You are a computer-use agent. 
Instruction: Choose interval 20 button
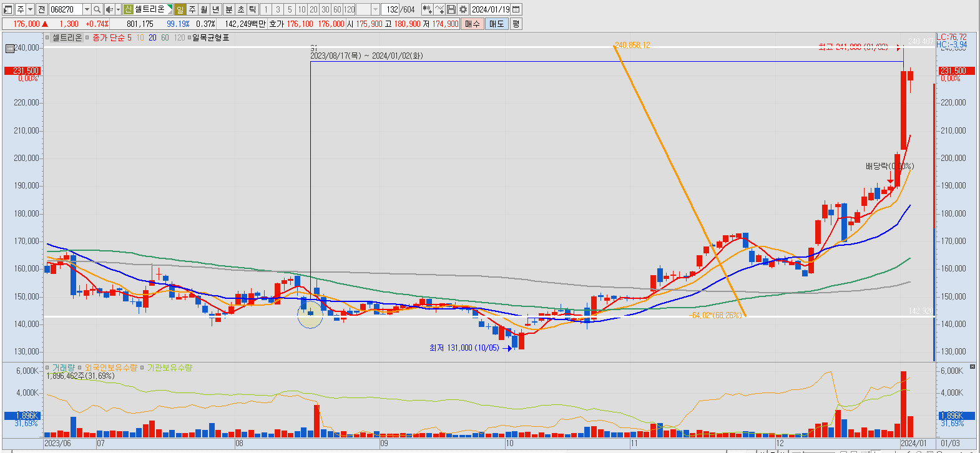coord(313,9)
